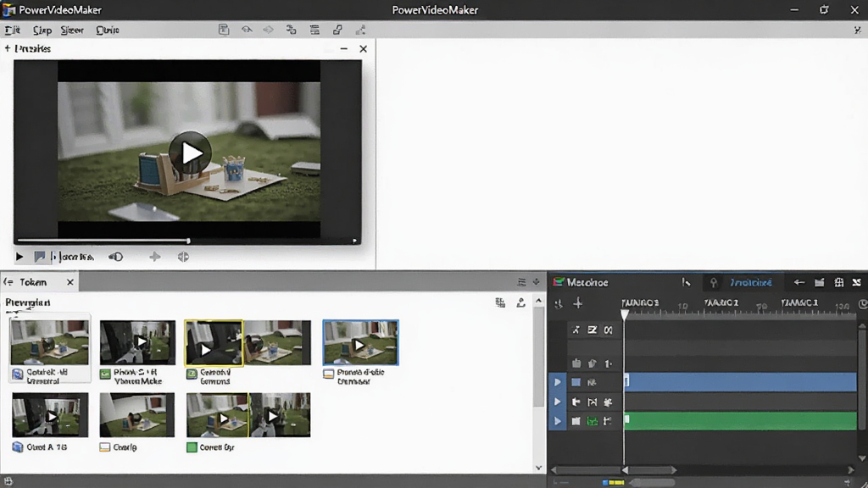This screenshot has height=488, width=868.
Task: Toggle the green icon on the green clip track
Action: click(x=593, y=421)
